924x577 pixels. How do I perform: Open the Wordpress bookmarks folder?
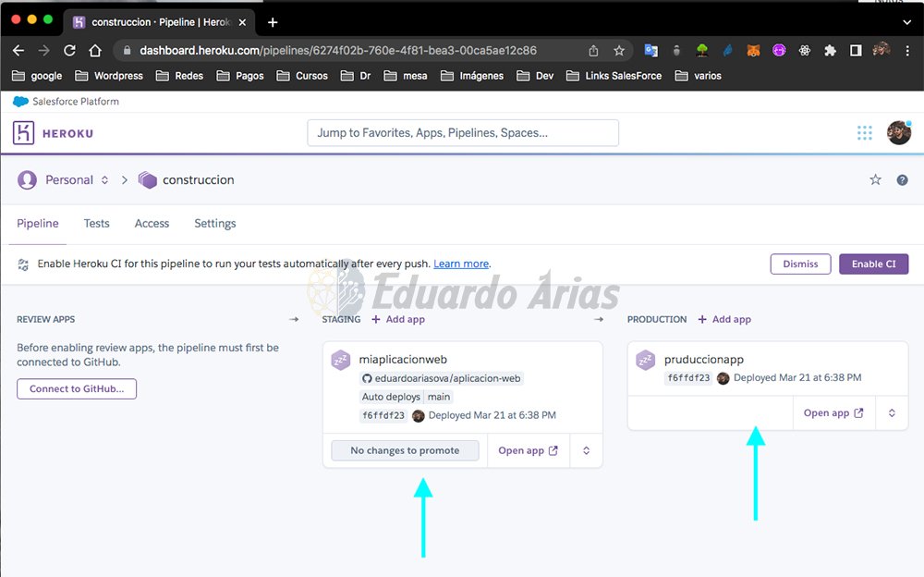tap(109, 76)
